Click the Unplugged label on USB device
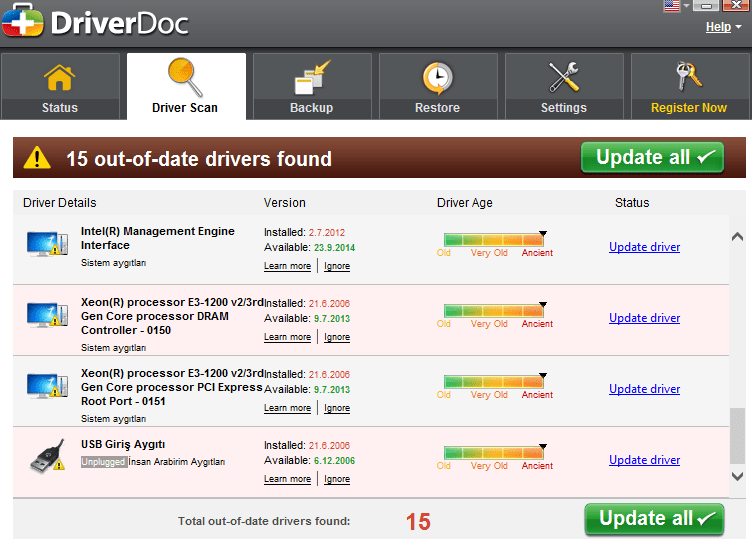This screenshot has height=539, width=752. click(x=104, y=462)
